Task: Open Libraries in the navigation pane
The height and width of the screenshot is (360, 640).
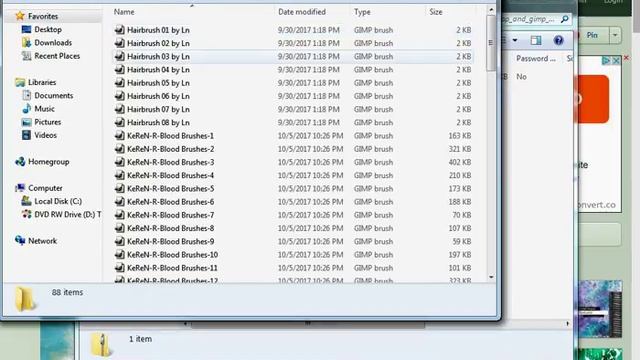Action: (x=42, y=82)
